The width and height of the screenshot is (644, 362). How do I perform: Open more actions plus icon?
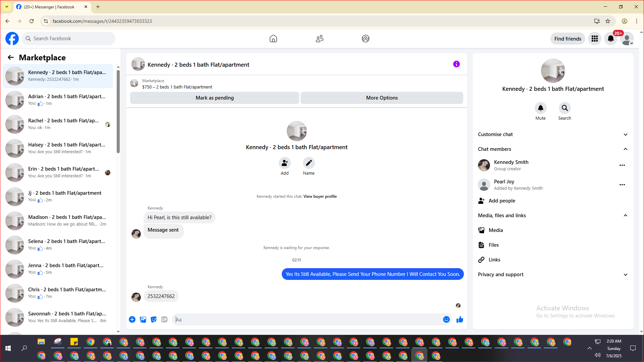click(x=132, y=319)
